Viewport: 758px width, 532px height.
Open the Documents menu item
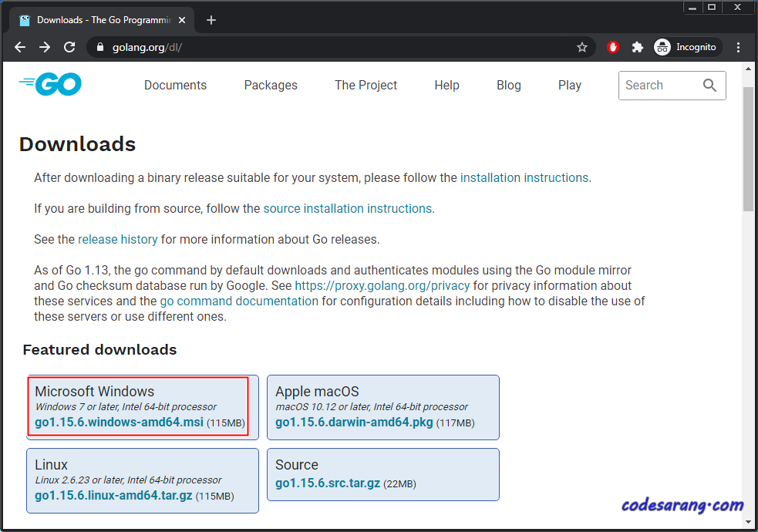coord(175,85)
